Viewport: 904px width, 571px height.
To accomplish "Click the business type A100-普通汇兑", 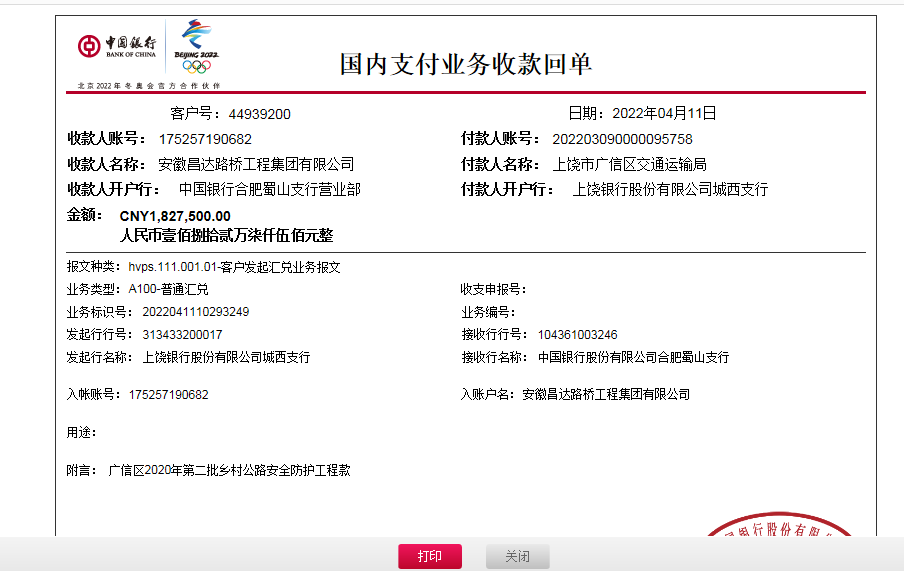I will (x=168, y=289).
